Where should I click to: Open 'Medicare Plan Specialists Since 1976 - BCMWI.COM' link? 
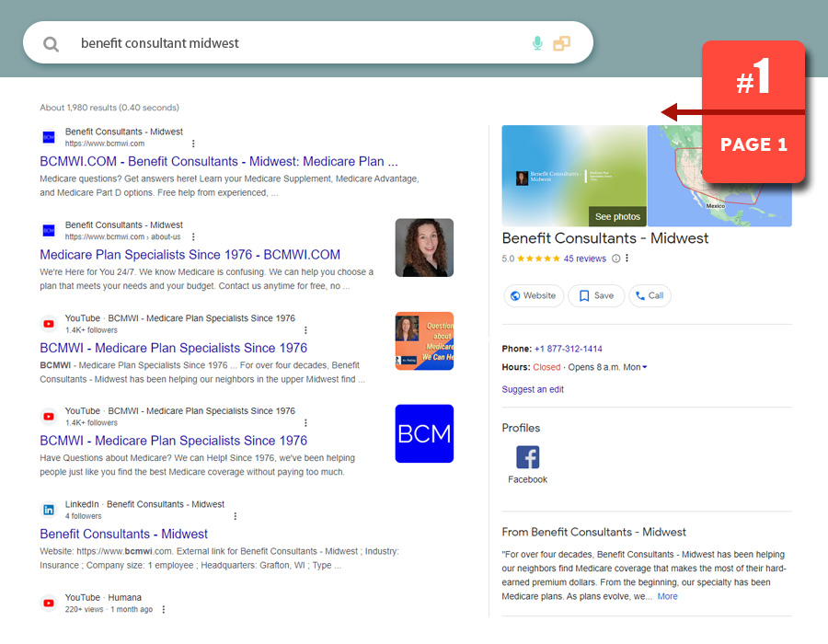coord(190,255)
